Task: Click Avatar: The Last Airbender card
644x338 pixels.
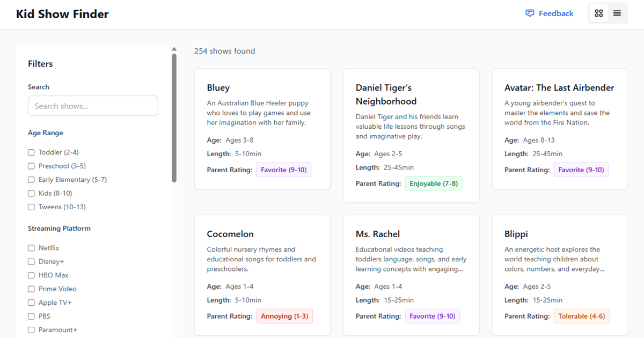Action: tap(560, 129)
